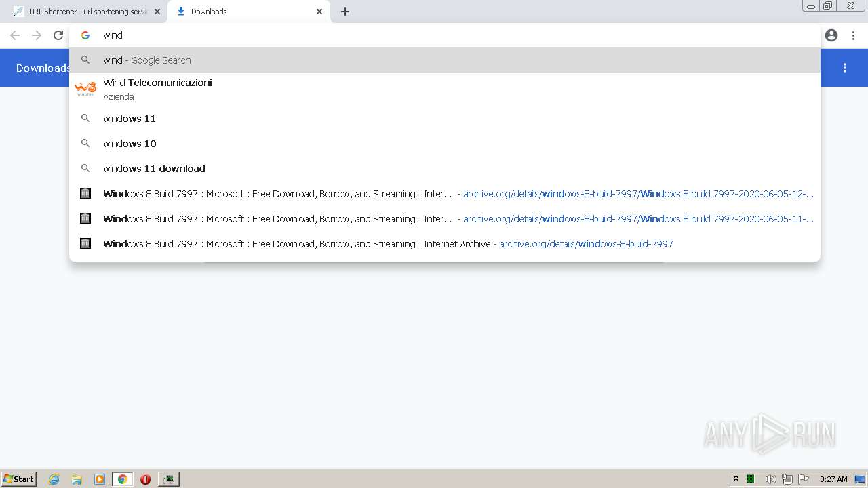Click the Show desktop button
The width and height of the screenshot is (868, 488).
pos(861,479)
